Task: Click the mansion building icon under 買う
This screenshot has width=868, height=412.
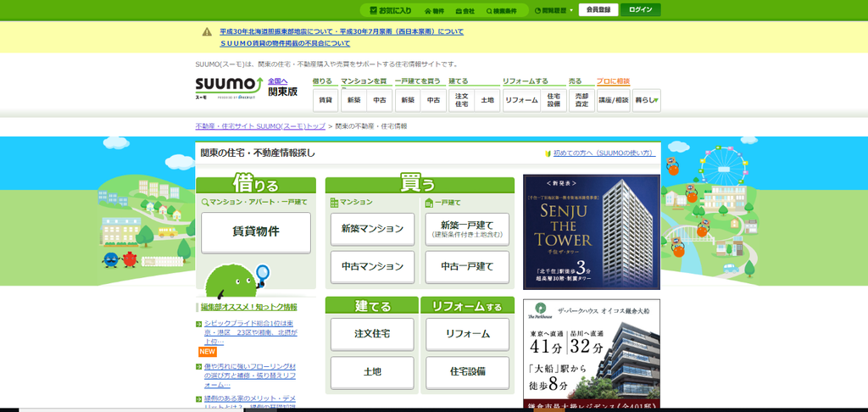Action: pyautogui.click(x=334, y=203)
